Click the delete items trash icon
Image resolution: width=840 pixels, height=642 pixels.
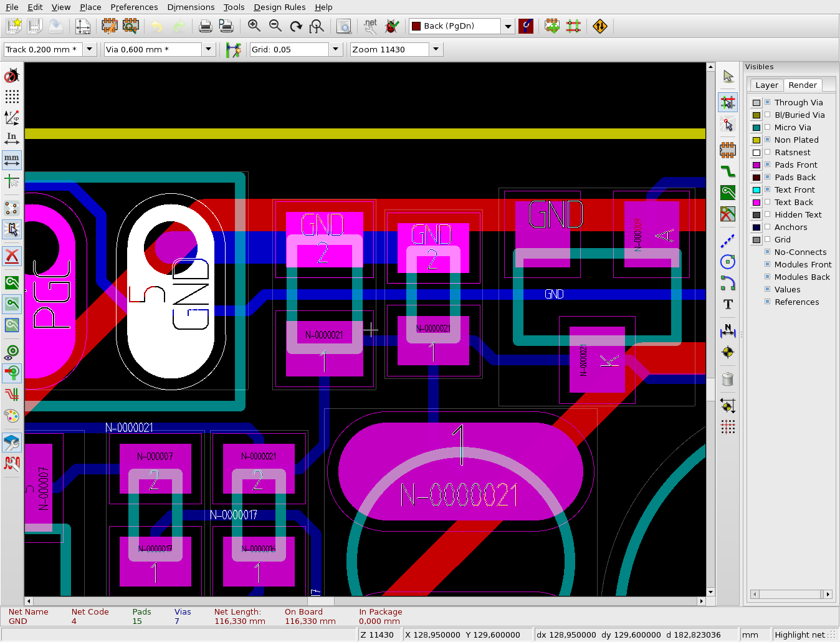(727, 379)
